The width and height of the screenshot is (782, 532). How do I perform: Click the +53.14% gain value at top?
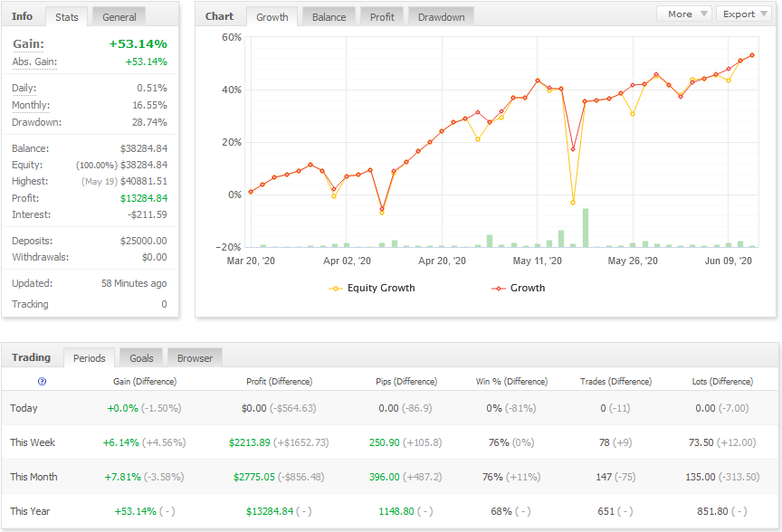tap(138, 43)
